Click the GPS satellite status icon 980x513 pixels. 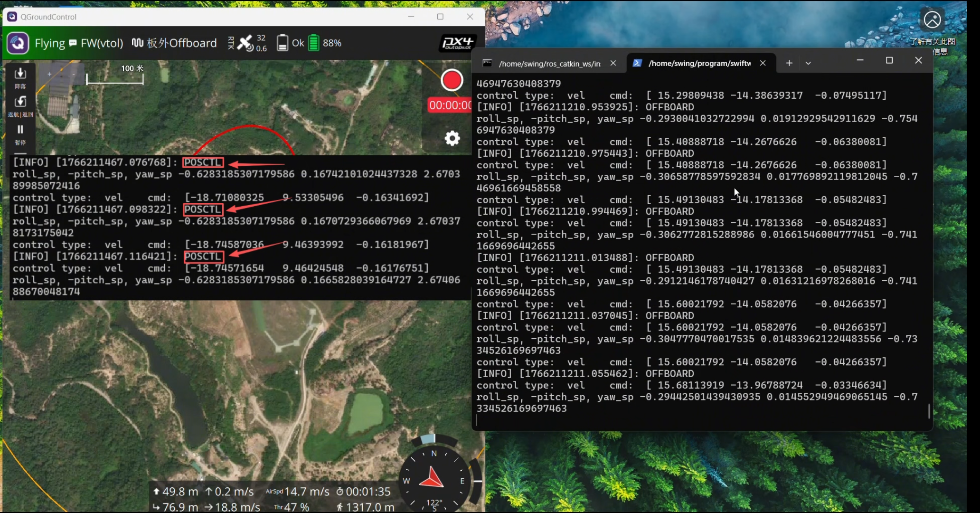coord(245,43)
